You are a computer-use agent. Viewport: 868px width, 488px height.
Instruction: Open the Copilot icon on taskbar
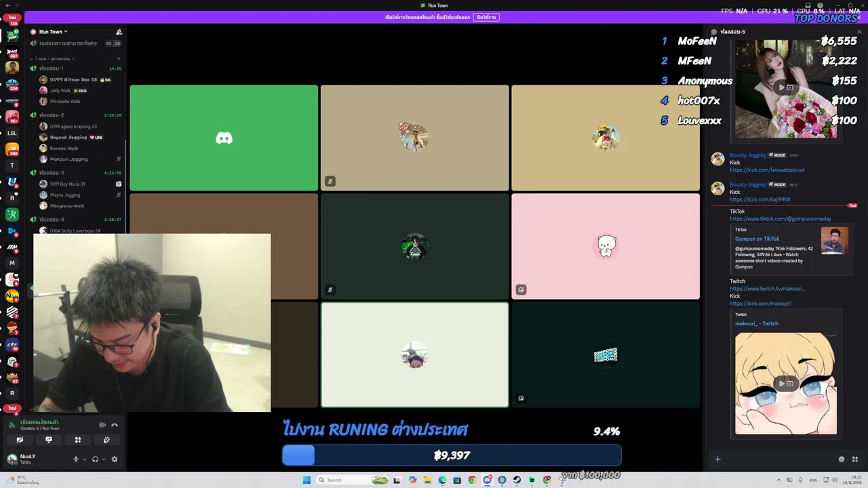(412, 480)
